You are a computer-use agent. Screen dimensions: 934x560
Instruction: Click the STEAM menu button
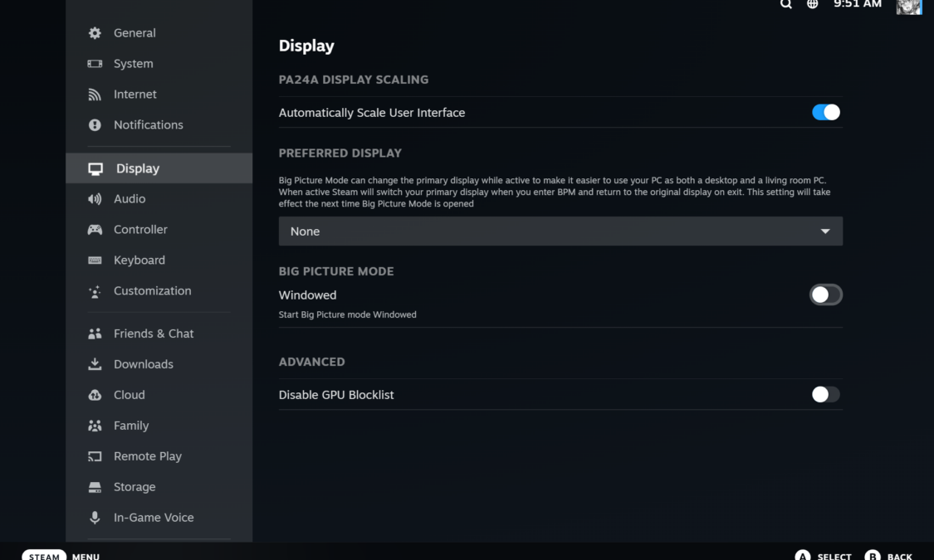(x=44, y=555)
